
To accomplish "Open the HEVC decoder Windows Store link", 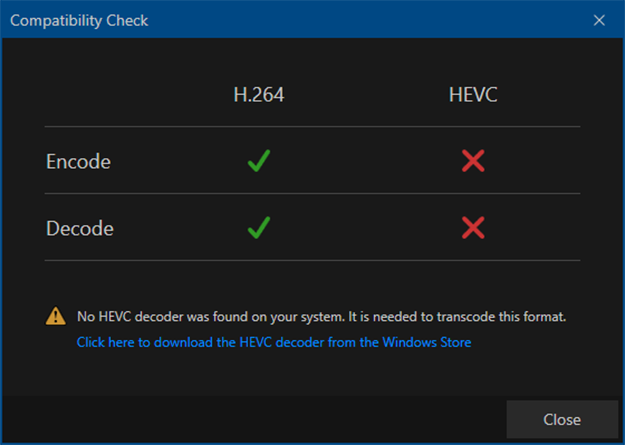I will click(274, 342).
